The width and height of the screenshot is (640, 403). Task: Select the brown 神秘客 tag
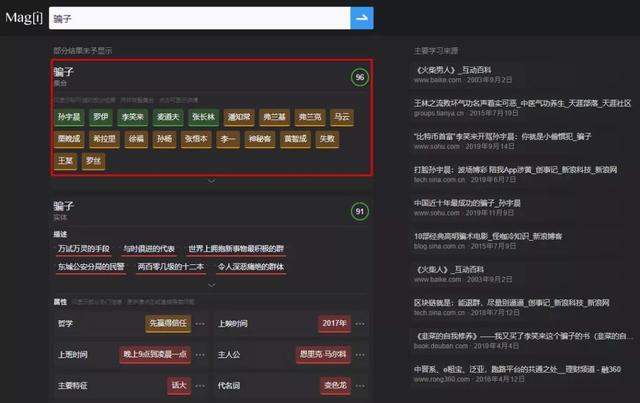(260, 139)
